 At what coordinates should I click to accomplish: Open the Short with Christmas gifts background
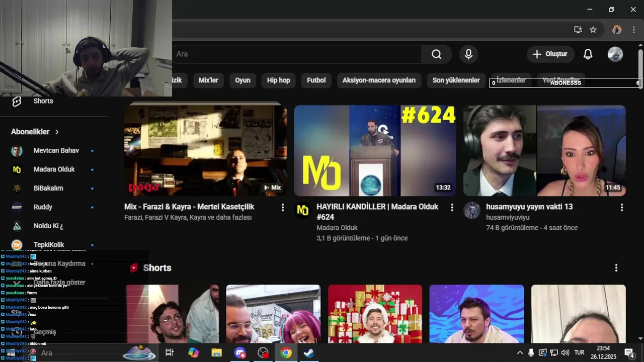click(375, 314)
